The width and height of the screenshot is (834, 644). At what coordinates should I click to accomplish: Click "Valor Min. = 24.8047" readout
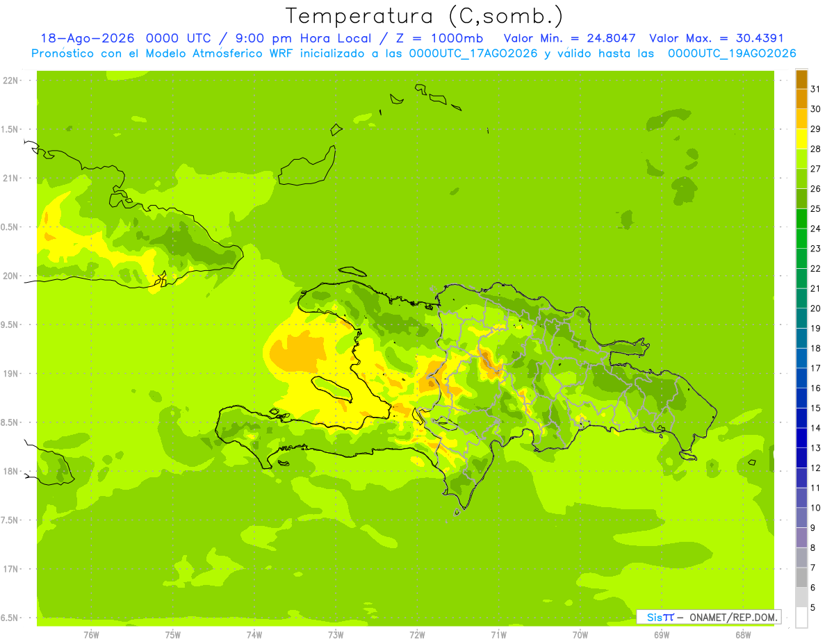569,38
